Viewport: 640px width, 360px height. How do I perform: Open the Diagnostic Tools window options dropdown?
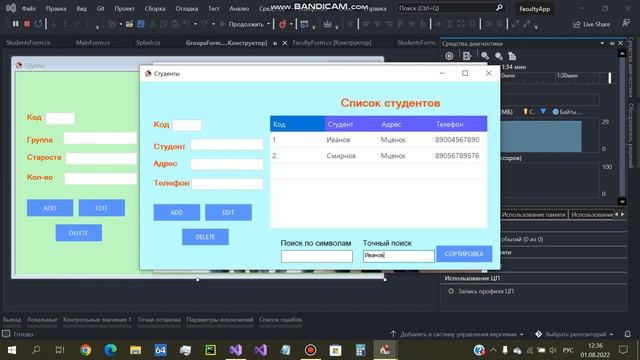[x=602, y=43]
